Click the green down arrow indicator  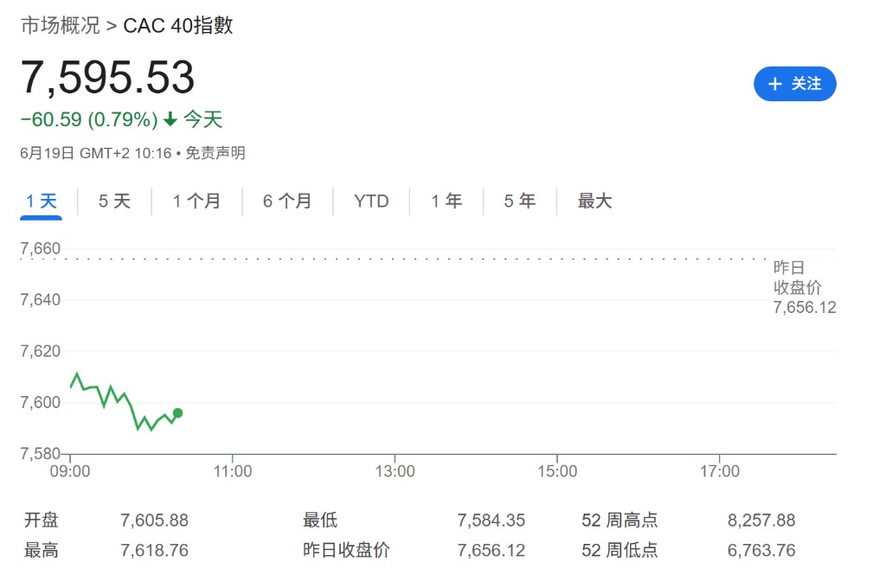tap(170, 119)
